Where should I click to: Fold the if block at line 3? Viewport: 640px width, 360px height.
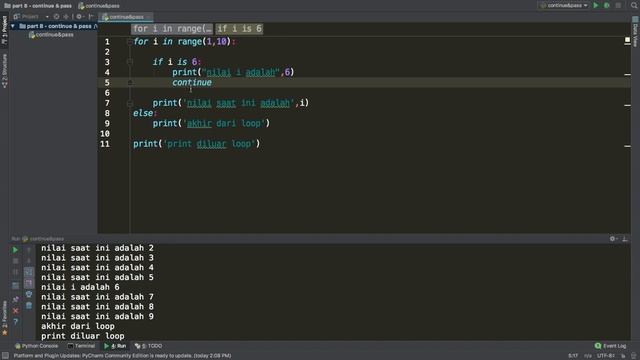click(x=130, y=62)
